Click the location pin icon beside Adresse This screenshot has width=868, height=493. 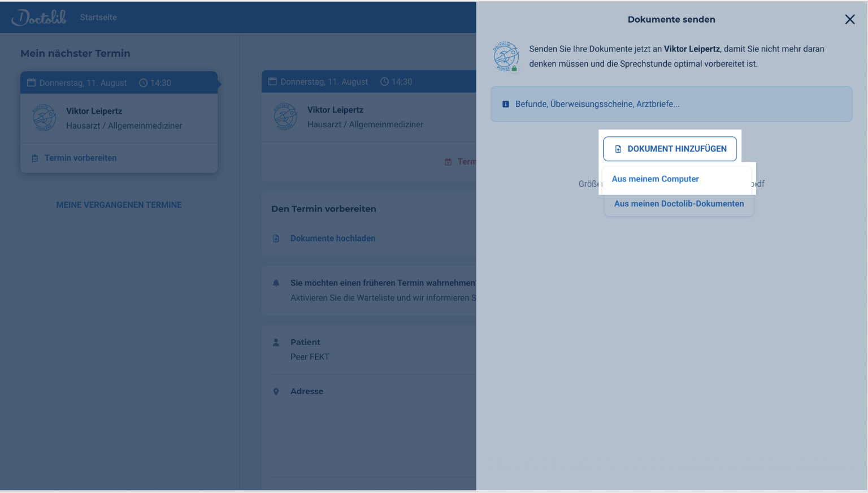pos(276,392)
